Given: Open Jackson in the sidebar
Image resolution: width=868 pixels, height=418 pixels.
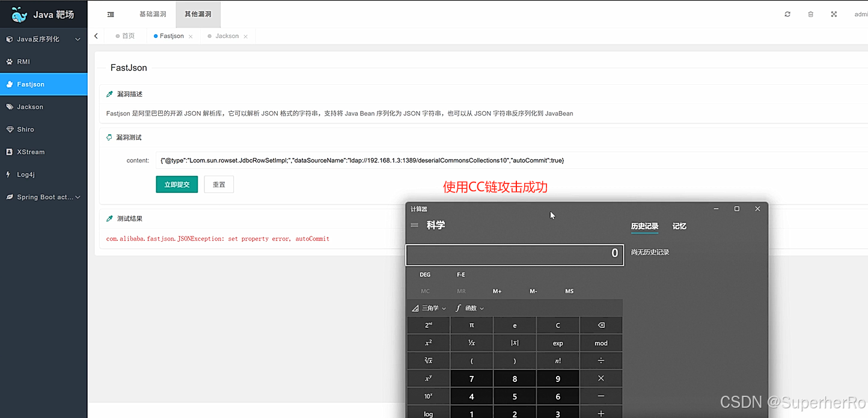Looking at the screenshot, I should click(43, 107).
